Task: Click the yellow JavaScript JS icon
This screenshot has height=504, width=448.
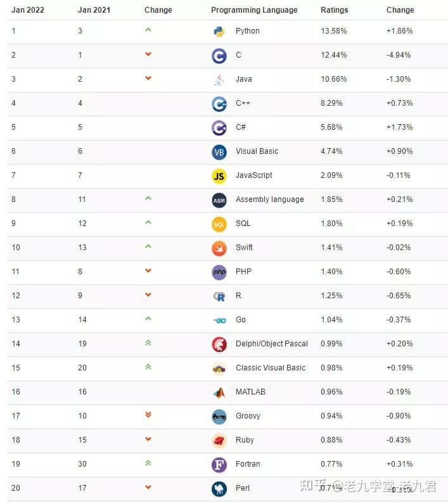Action: [x=219, y=176]
